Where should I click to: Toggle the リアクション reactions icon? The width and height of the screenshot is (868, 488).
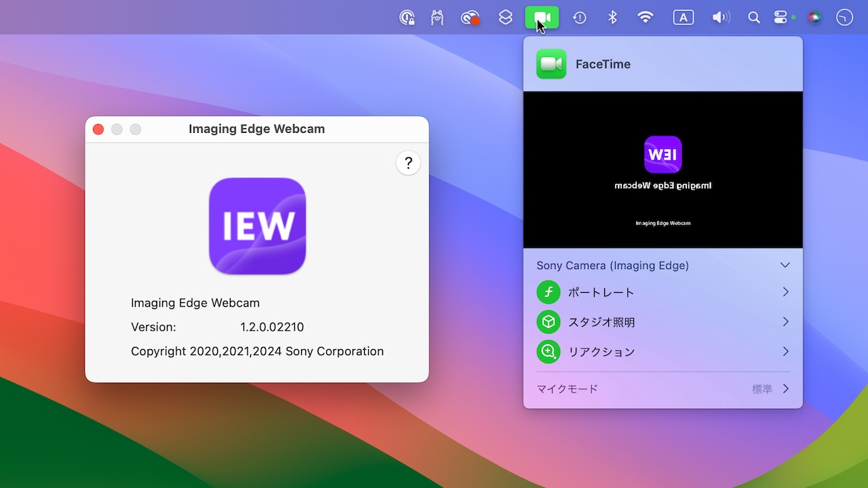click(x=549, y=352)
